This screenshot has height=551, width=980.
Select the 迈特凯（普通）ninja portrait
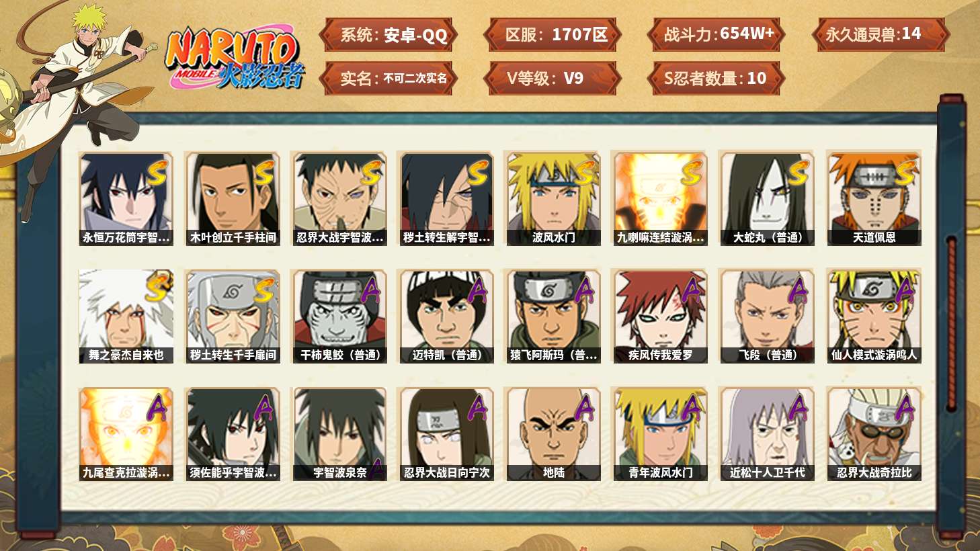click(446, 316)
